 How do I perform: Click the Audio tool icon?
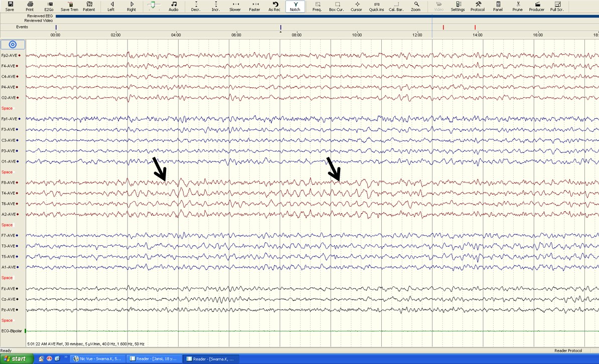coord(174,6)
